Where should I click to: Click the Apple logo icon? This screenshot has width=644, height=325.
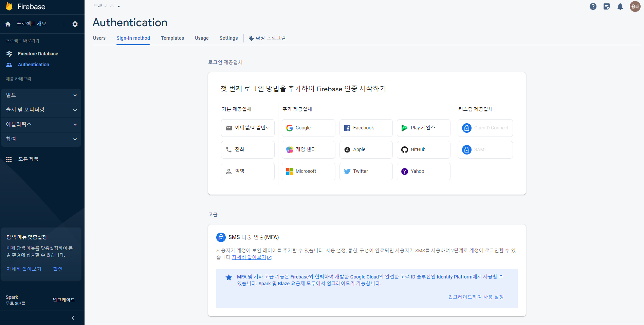point(347,150)
